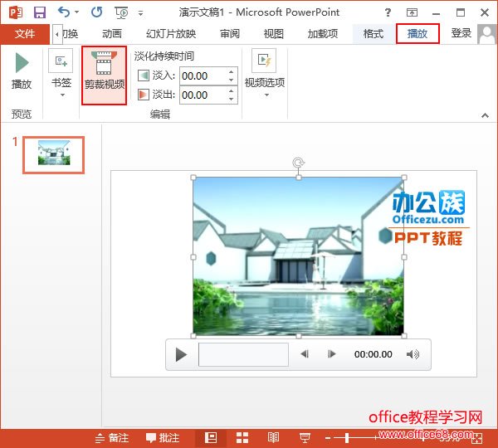Switch to the 加载项 tab
498x448 pixels.
pos(323,34)
